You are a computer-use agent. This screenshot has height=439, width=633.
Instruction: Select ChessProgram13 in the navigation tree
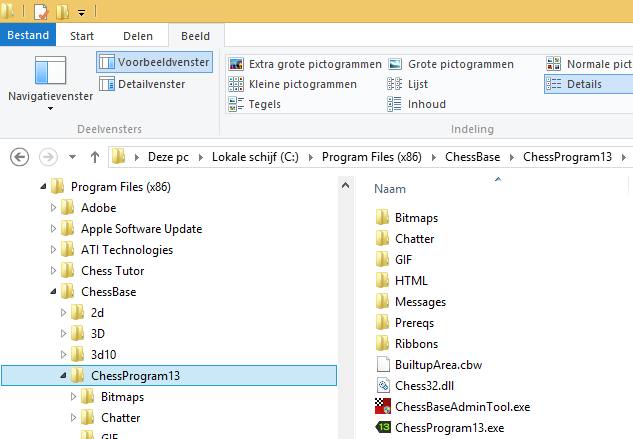click(169, 376)
